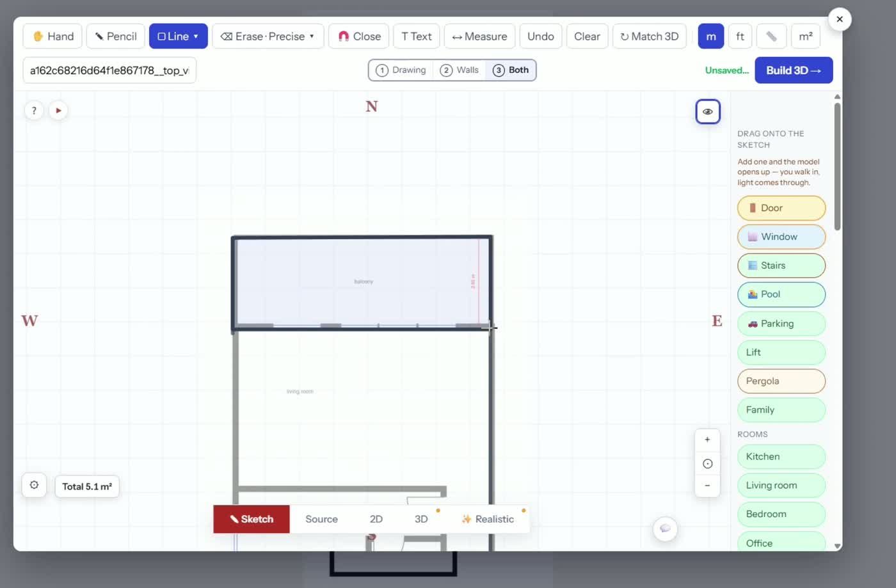Select step 1 Drawing view
Screen dimensions: 896x588
[401, 70]
